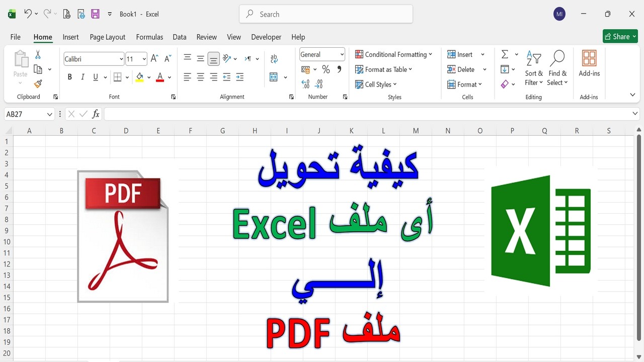Click the Orientation text angle icon
The width and height of the screenshot is (644, 362).
point(226,59)
